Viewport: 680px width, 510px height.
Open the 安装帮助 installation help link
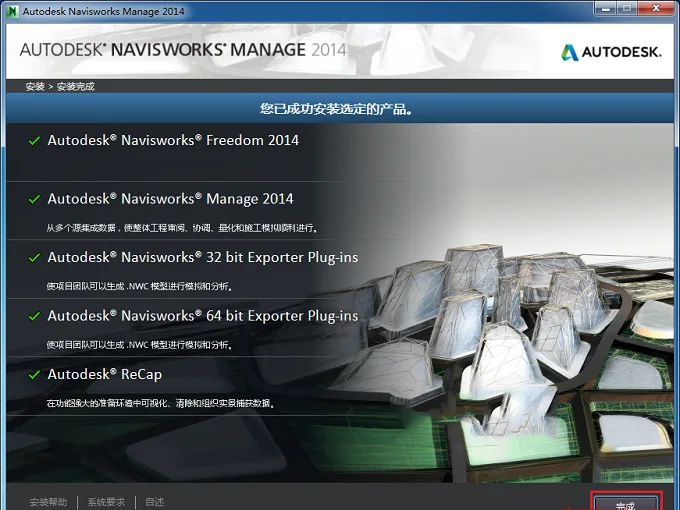[x=48, y=502]
